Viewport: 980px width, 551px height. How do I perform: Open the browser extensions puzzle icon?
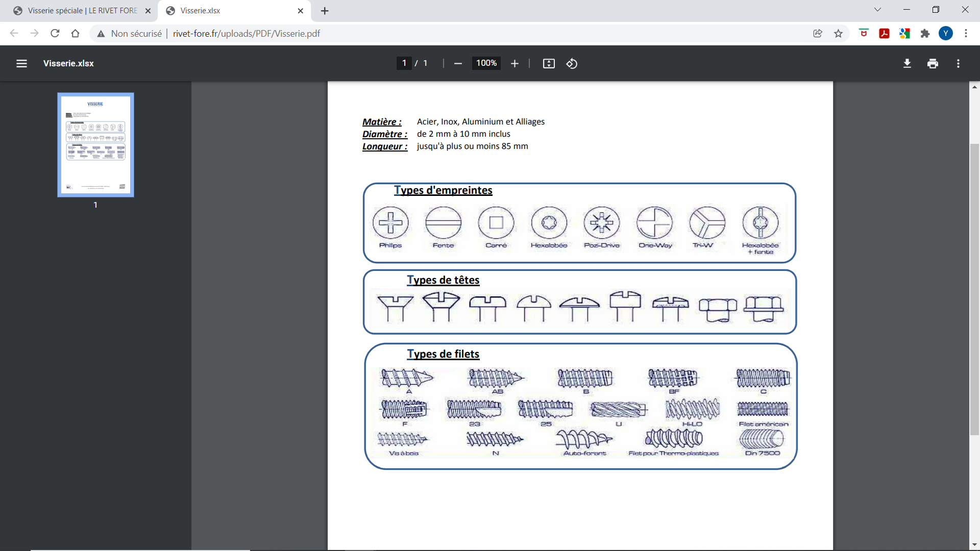[x=925, y=34]
